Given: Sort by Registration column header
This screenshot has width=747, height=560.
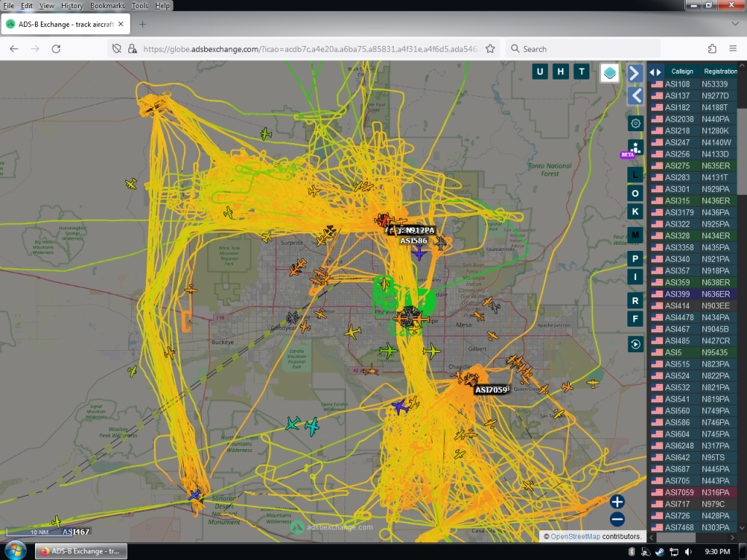Looking at the screenshot, I should 720,71.
